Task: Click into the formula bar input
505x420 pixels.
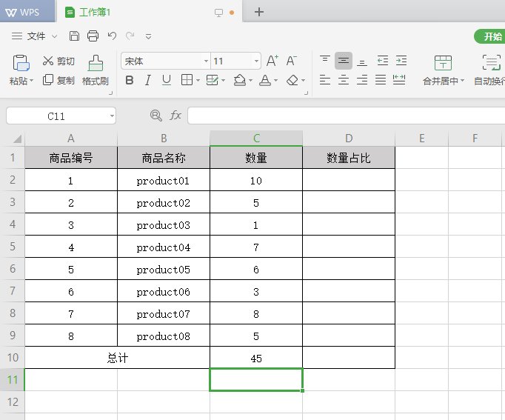Action: click(x=346, y=116)
